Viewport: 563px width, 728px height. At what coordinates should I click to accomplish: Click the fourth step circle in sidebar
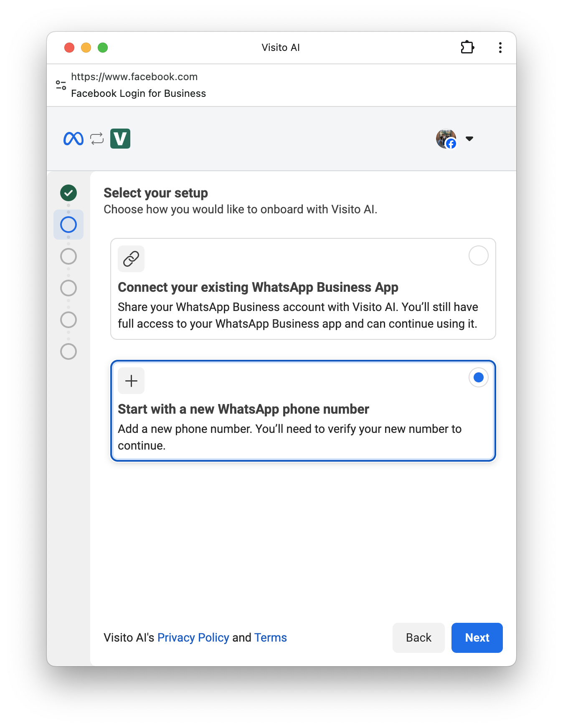point(68,288)
